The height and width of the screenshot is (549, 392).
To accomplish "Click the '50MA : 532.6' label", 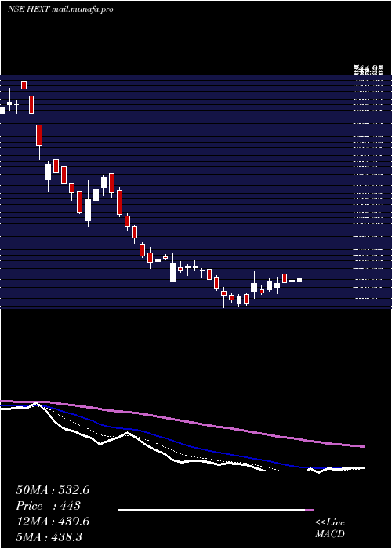I will pos(53,490).
